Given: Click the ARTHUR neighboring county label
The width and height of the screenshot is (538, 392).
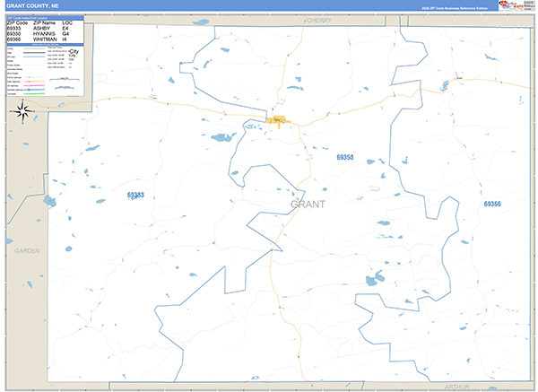Looking at the screenshot, I should pyautogui.click(x=456, y=386).
